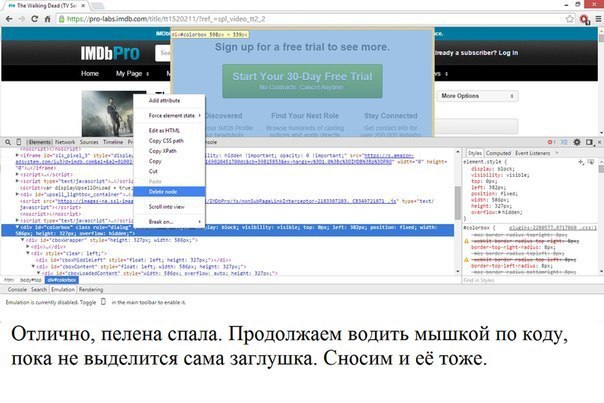Click Start Your 30-Day Free Trial button

302,81
